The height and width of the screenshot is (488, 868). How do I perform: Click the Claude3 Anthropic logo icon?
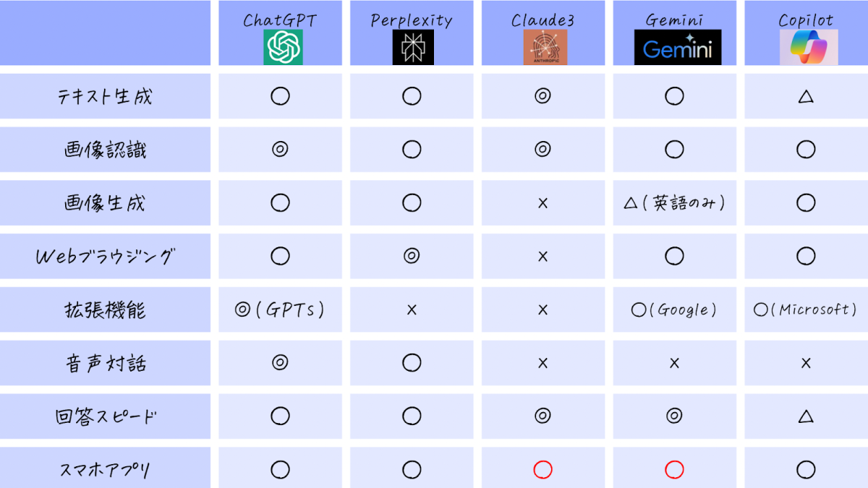pyautogui.click(x=545, y=48)
